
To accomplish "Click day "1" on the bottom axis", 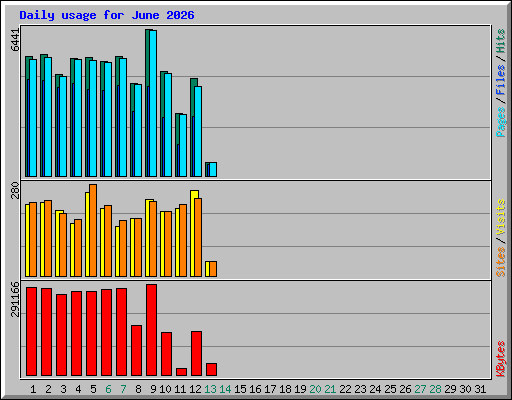I will [33, 389].
